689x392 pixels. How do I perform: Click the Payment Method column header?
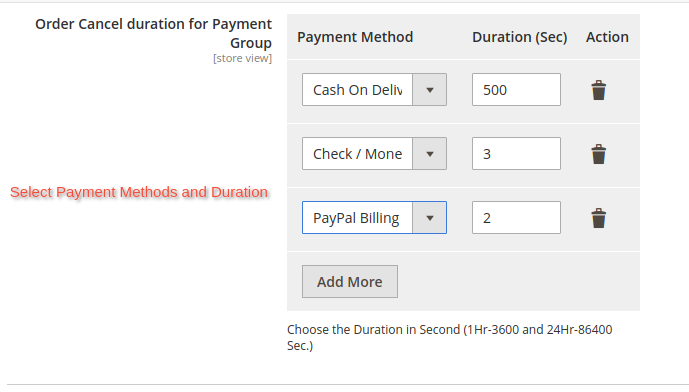coord(355,37)
